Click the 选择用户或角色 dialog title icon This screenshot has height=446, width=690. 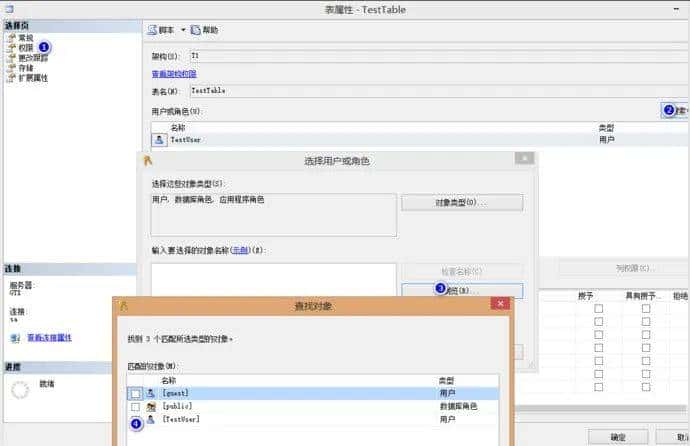point(148,161)
